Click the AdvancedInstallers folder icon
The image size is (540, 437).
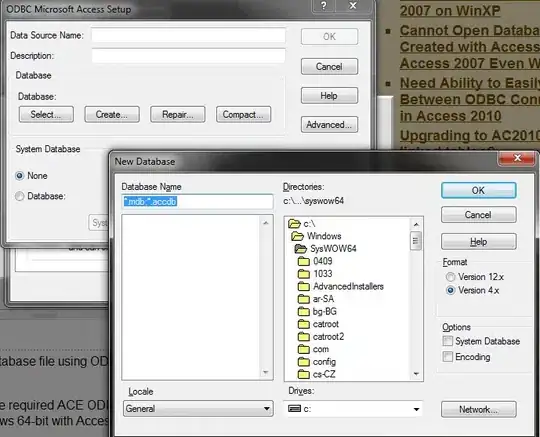304,287
